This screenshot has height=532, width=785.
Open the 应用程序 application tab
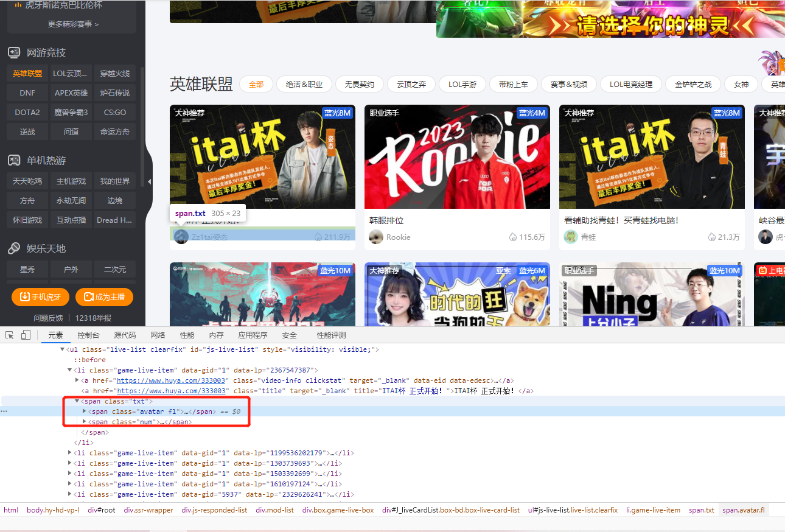[253, 335]
